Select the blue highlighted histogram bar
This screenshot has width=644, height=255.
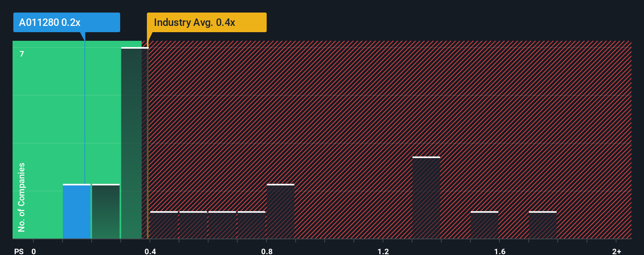[x=77, y=211]
